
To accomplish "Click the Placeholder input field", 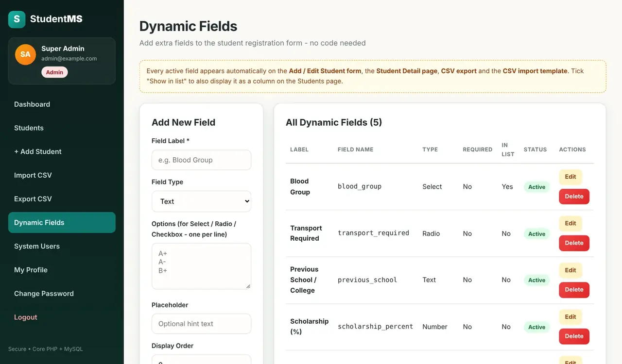I will click(201, 324).
